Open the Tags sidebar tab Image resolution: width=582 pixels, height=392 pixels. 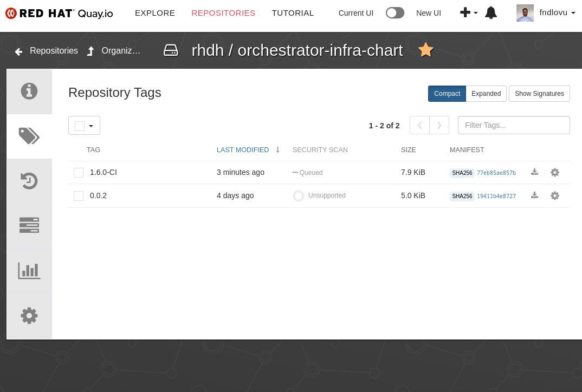(29, 136)
